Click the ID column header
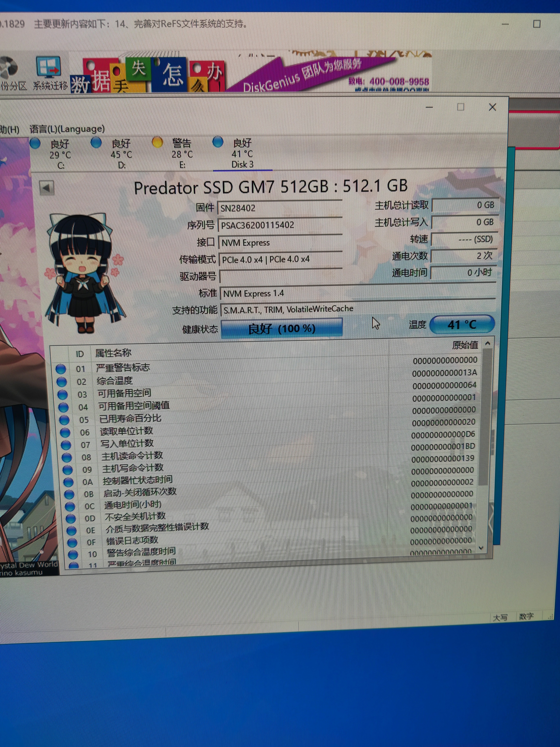Viewport: 560px width, 747px height. [80, 354]
